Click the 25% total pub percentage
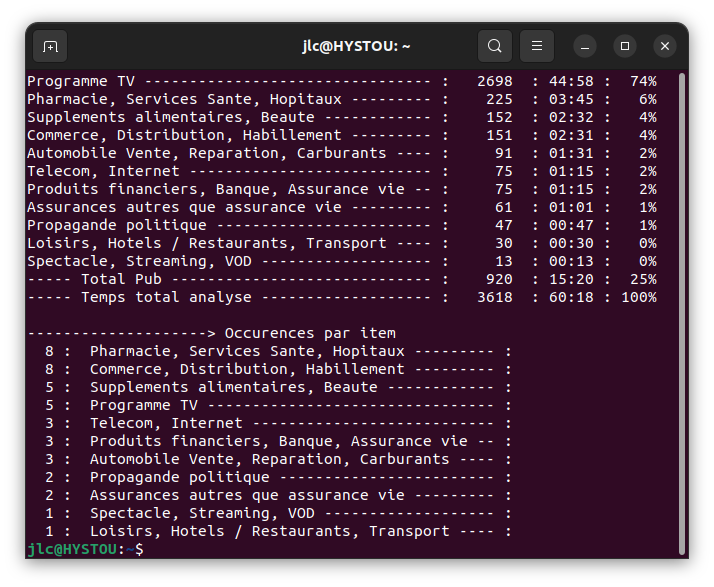 click(643, 279)
